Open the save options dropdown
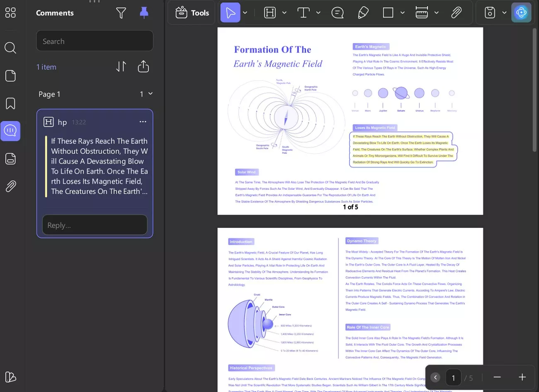539x392 pixels. 505,12
